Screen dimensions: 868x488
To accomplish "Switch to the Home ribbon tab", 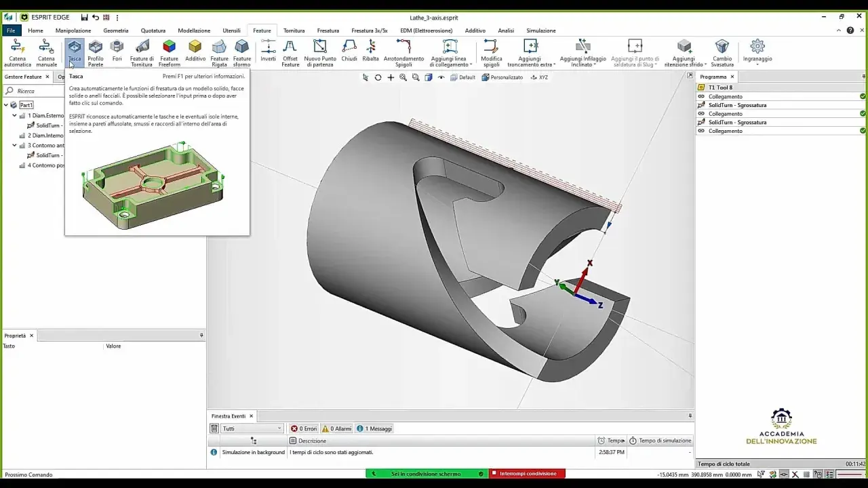I will point(35,30).
